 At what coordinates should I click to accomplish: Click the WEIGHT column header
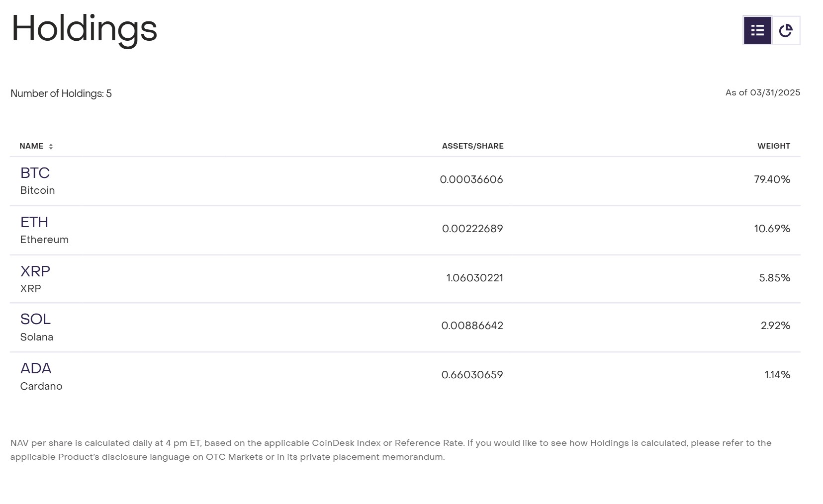tap(774, 146)
